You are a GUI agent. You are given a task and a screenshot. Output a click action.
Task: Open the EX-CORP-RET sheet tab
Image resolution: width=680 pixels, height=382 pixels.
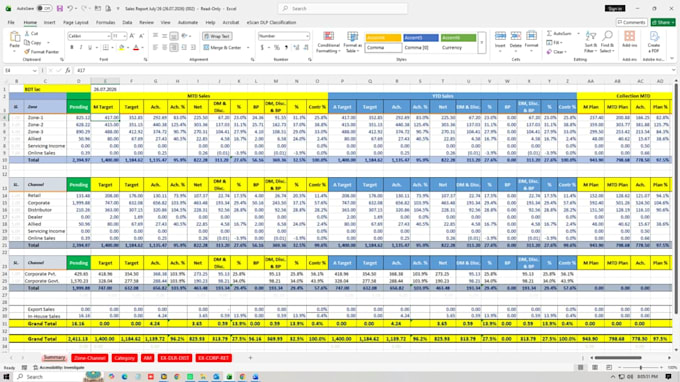pos(213,358)
